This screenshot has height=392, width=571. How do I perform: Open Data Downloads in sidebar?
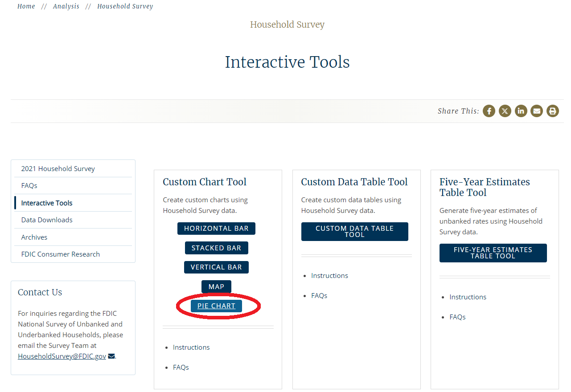[x=47, y=220]
